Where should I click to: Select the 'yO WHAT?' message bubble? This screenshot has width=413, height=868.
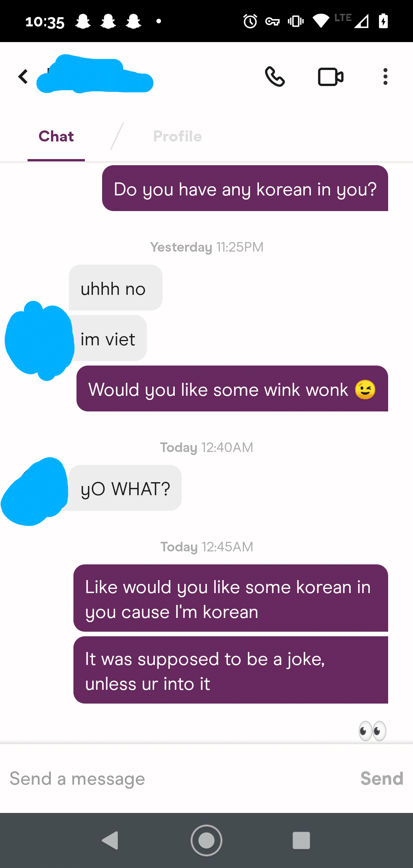pyautogui.click(x=125, y=488)
